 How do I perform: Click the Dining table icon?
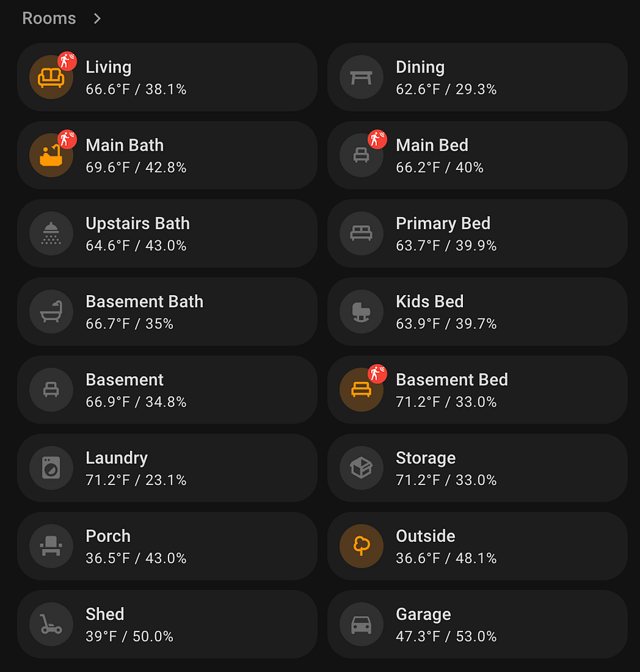[x=361, y=78]
